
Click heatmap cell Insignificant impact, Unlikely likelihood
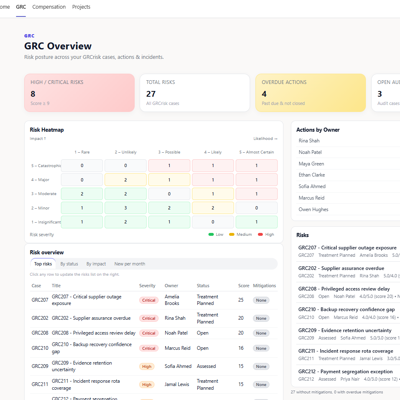[x=126, y=222]
